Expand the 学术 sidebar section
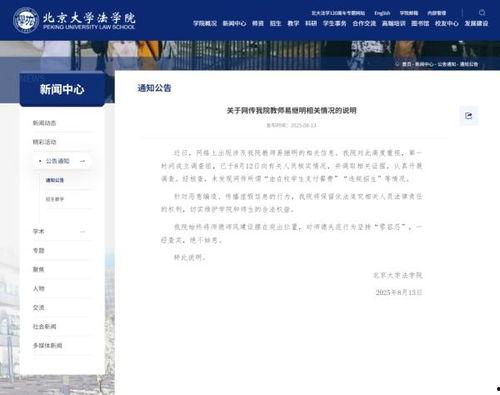Image resolution: width=500 pixels, height=395 pixels. [x=82, y=231]
